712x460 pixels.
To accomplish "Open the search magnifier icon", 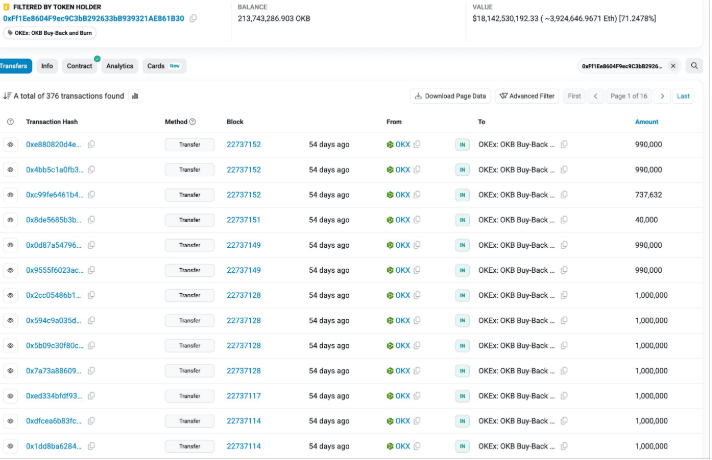I will pos(694,66).
